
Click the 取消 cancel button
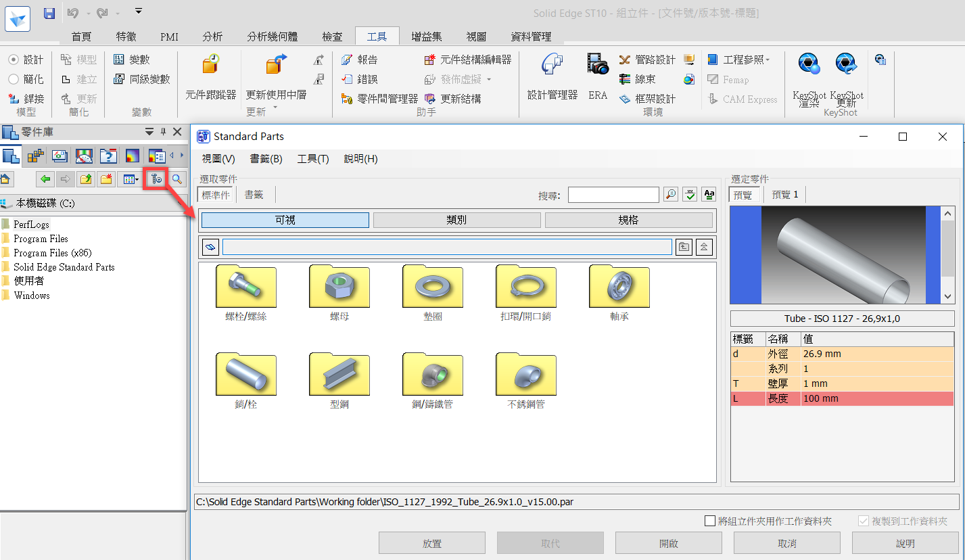click(x=787, y=543)
